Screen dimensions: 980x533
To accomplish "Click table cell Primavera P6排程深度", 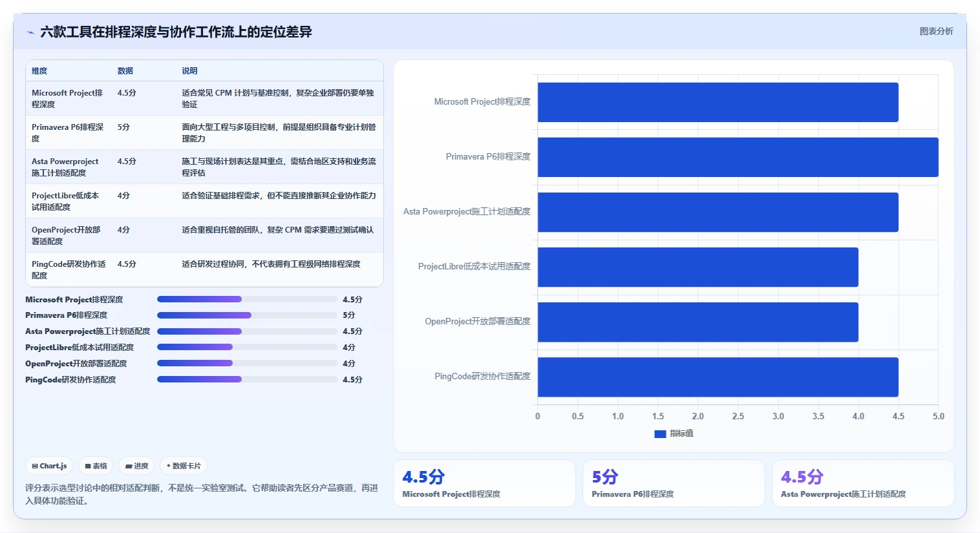I will tap(68, 133).
